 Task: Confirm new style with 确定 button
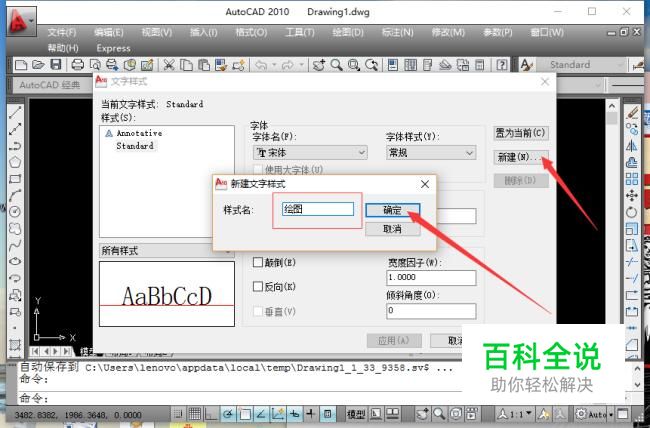393,210
